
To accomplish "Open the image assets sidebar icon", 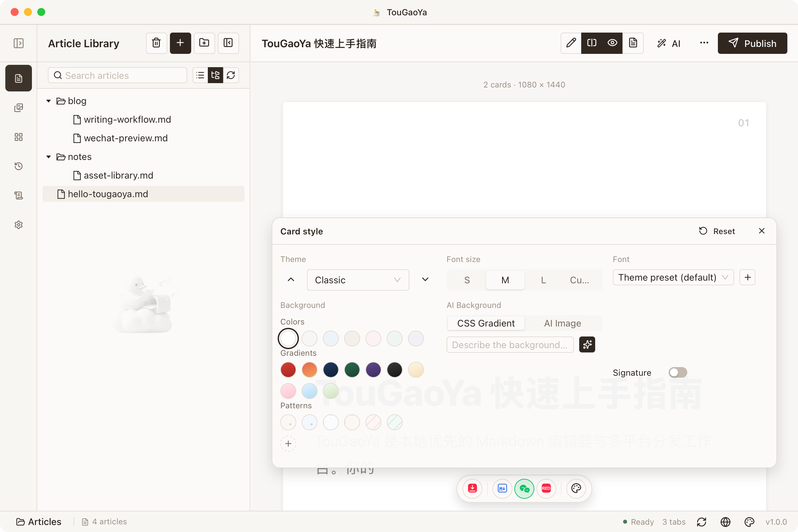I will [x=19, y=108].
